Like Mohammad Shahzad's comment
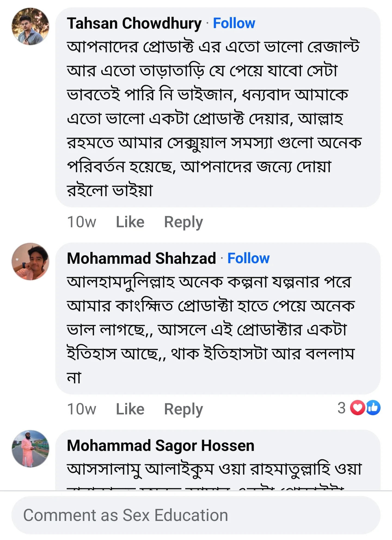Image resolution: width=392 pixels, height=540 pixels. (x=130, y=409)
